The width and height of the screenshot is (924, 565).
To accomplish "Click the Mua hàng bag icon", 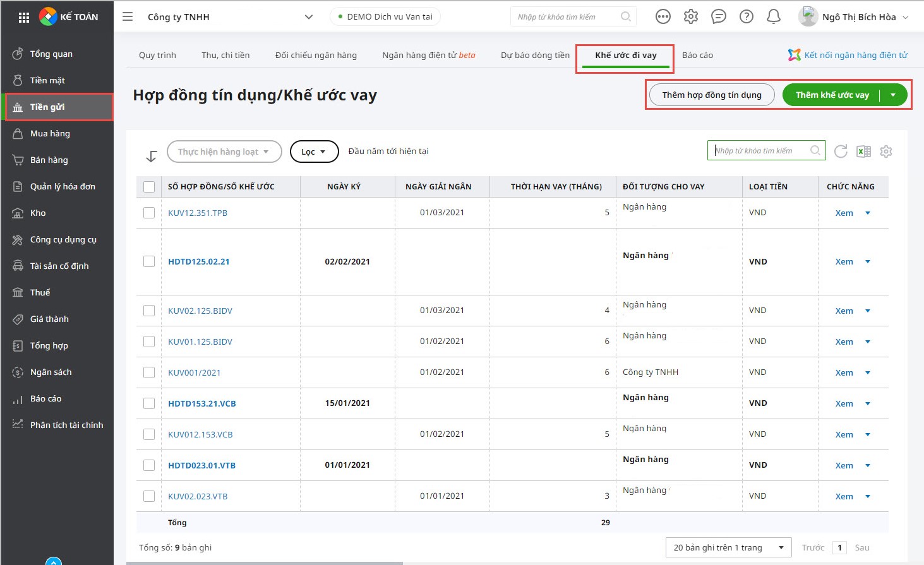I will pos(18,133).
